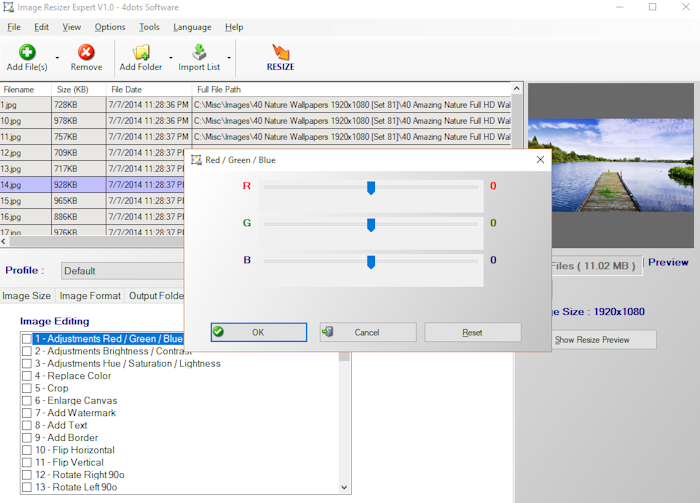
Task: Click the Add Folder icon
Action: point(141,52)
